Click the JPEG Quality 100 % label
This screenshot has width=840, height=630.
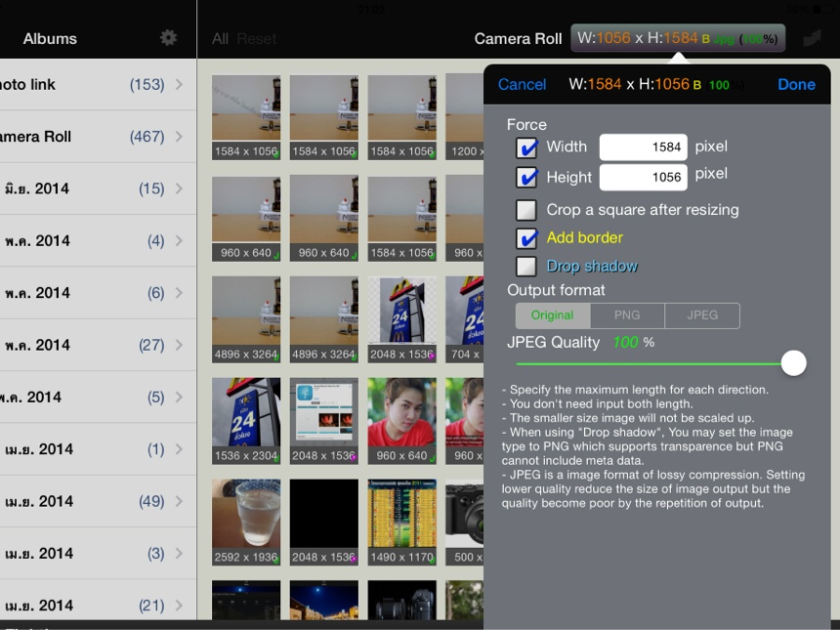point(581,342)
